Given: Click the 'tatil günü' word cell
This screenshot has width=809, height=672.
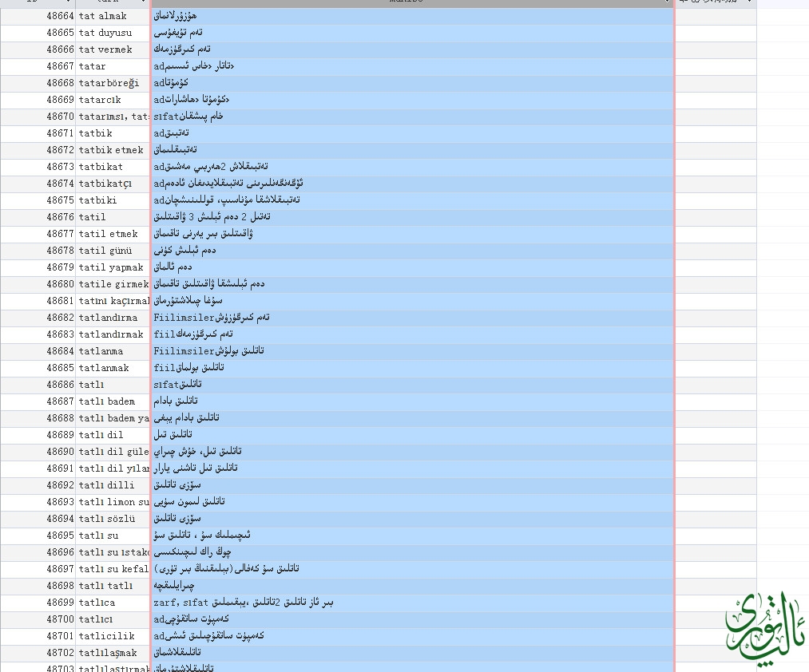Looking at the screenshot, I should (x=113, y=251).
